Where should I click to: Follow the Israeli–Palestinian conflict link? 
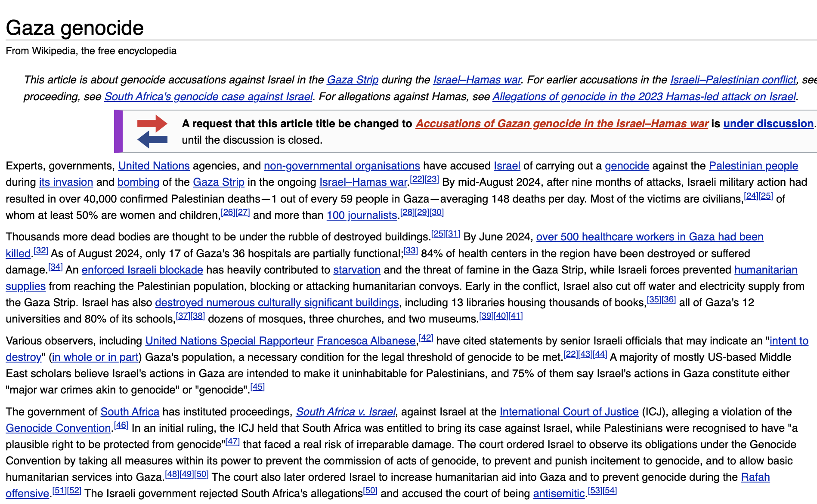click(x=733, y=80)
